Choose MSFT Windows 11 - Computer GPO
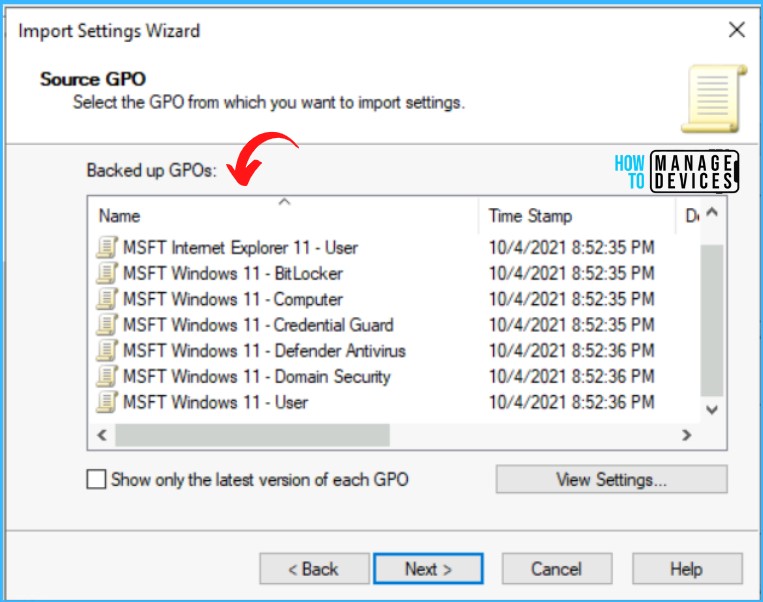The height and width of the screenshot is (602, 763). [233, 299]
